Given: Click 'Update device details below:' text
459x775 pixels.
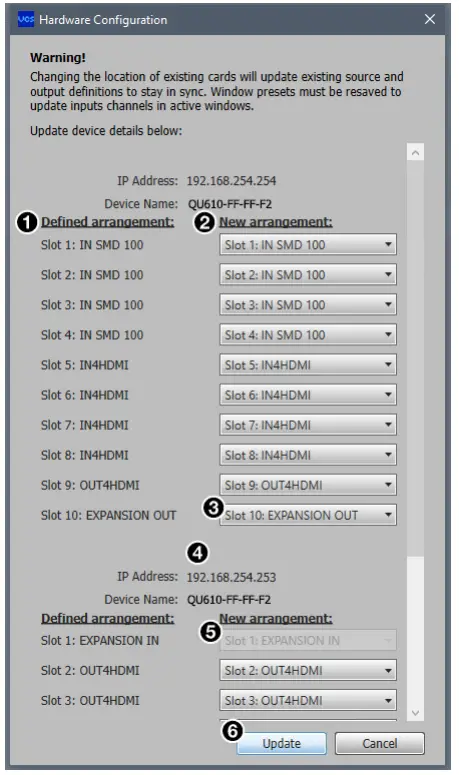Looking at the screenshot, I should click(106, 130).
